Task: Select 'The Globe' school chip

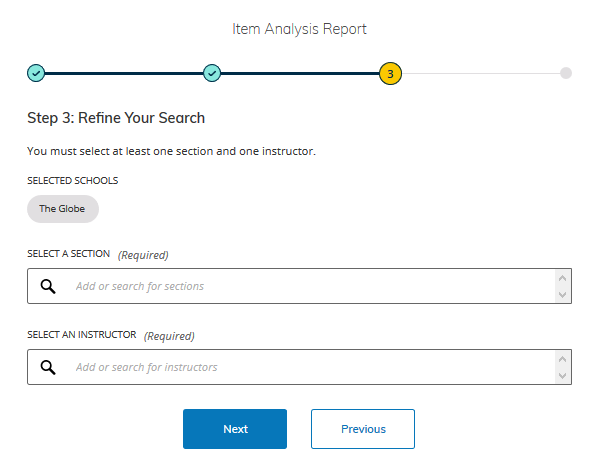Action: click(63, 209)
